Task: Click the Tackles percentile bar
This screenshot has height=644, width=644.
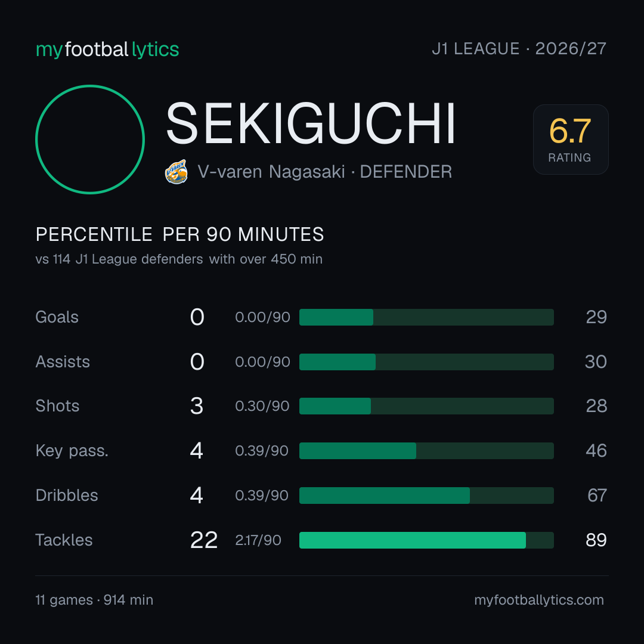Action: click(426, 540)
